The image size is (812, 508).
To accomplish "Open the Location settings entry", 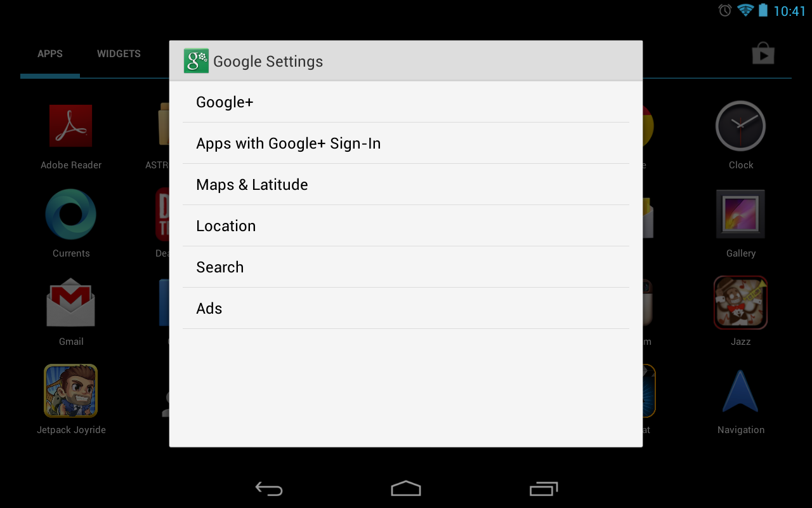I will (406, 225).
